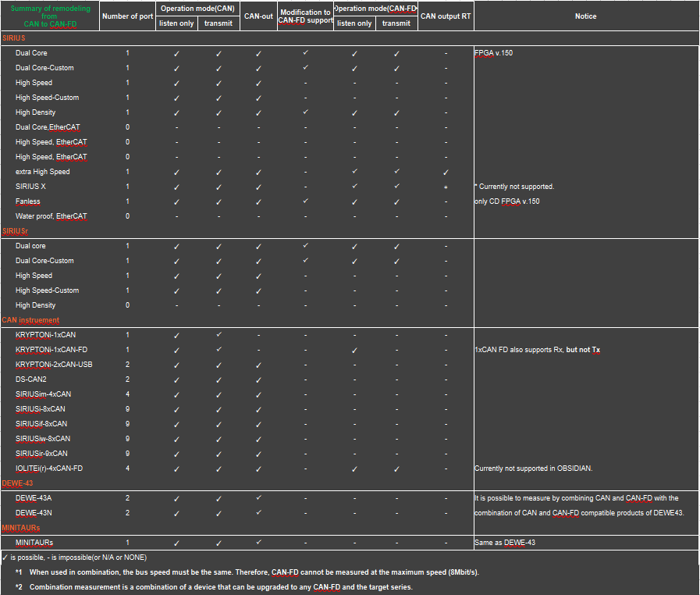The width and height of the screenshot is (700, 595).
Task: Select the 'MINITAURs' section heading
Action: (21, 528)
